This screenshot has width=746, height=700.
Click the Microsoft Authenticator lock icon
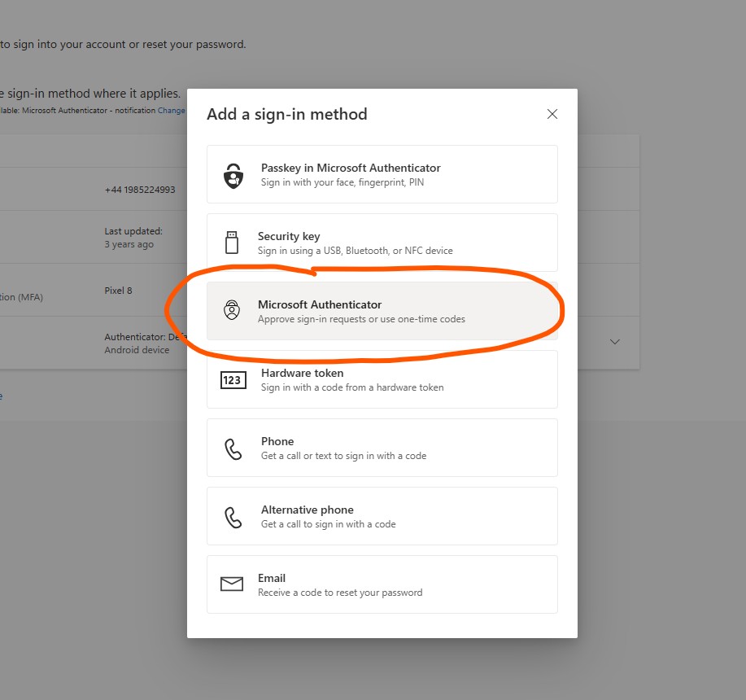click(232, 310)
